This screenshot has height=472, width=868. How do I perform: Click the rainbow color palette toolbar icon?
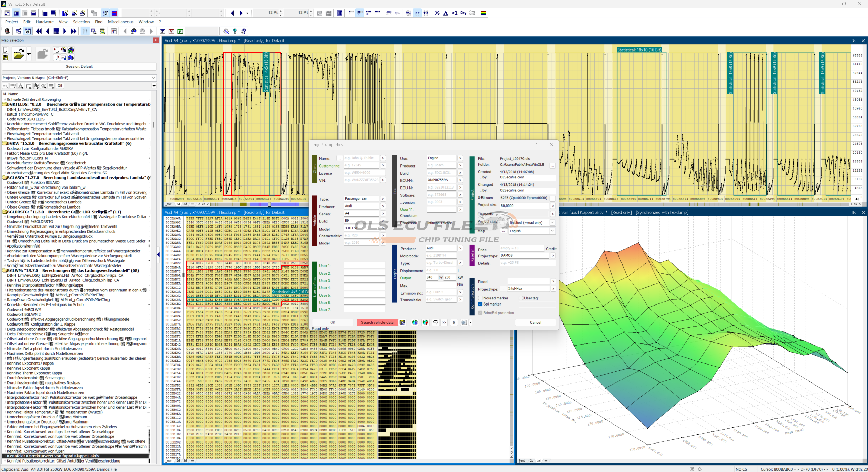tap(484, 13)
